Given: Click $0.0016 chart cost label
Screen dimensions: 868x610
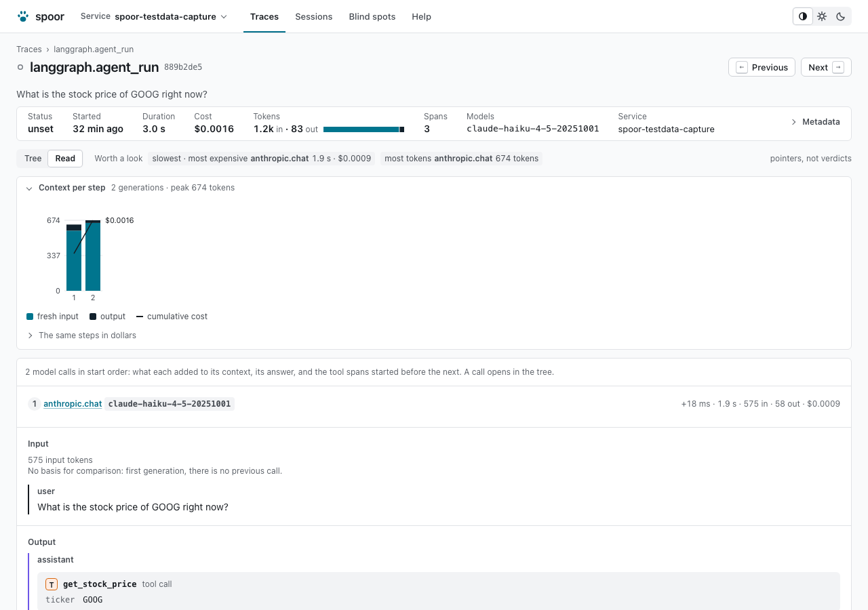Looking at the screenshot, I should pos(119,220).
